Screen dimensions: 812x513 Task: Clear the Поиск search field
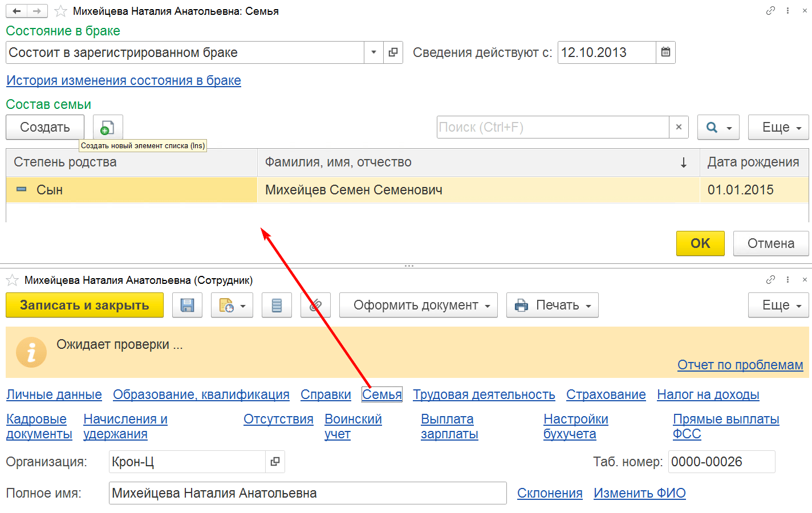tap(679, 127)
